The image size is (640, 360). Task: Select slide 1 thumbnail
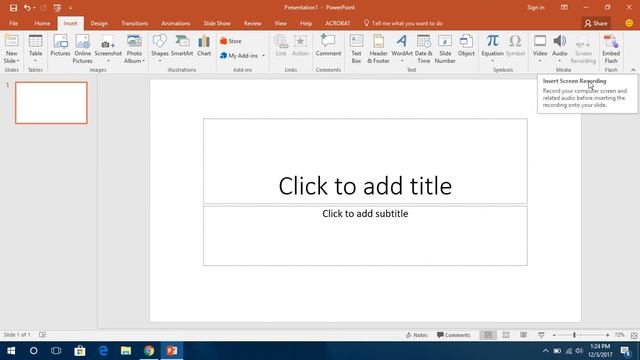coord(51,102)
